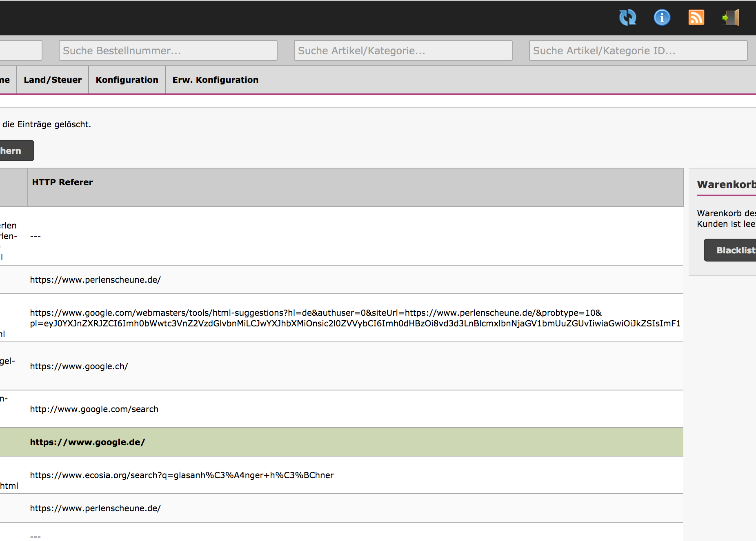Click the ecosia.org search referer entry
The image size is (756, 541).
point(182,475)
